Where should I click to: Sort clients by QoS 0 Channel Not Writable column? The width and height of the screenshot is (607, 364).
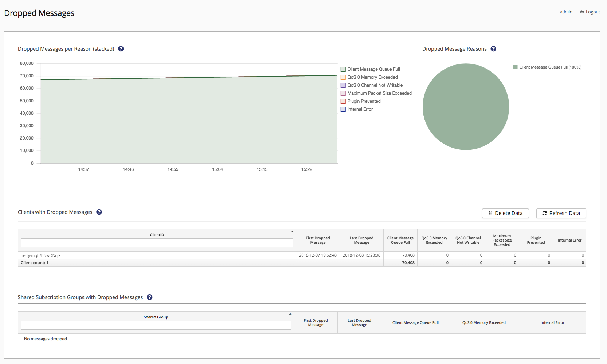[x=468, y=240]
